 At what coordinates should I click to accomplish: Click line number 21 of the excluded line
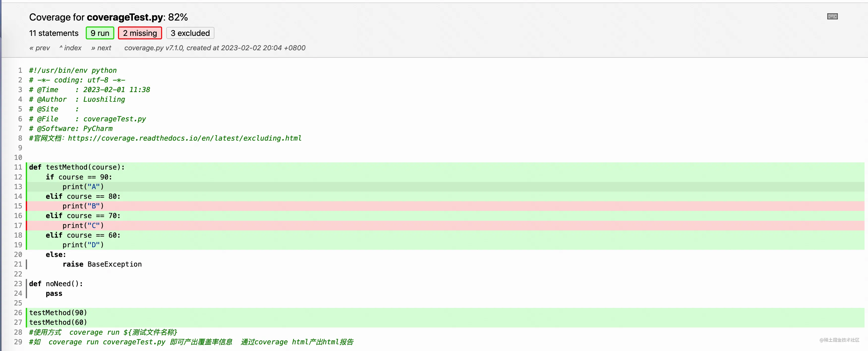click(x=18, y=264)
